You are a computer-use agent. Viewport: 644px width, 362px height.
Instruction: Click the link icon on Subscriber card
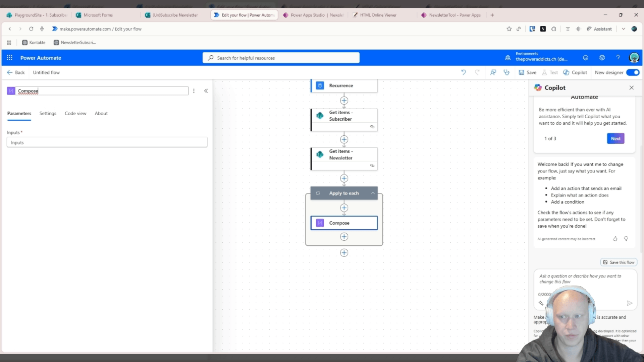point(372,127)
